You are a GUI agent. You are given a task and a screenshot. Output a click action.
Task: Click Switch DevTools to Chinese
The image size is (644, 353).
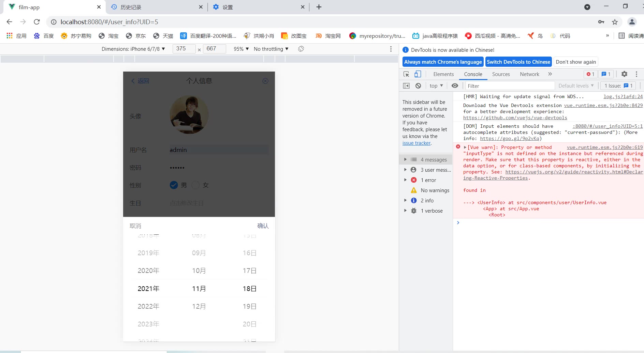(x=518, y=62)
